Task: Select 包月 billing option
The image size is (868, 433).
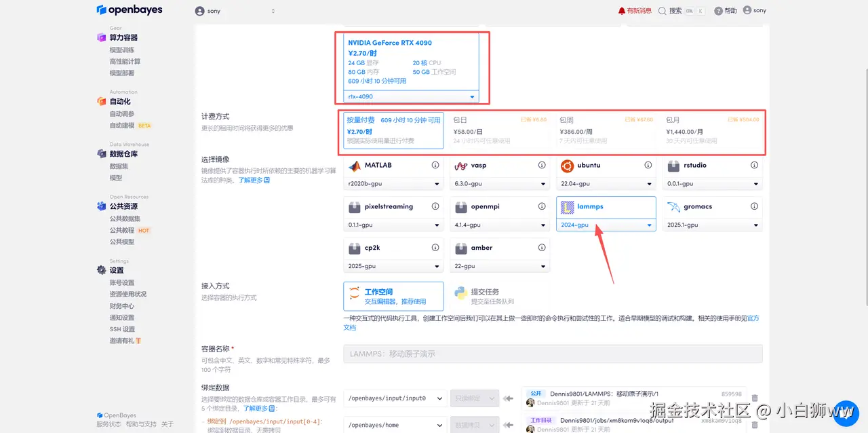Action: (712, 130)
